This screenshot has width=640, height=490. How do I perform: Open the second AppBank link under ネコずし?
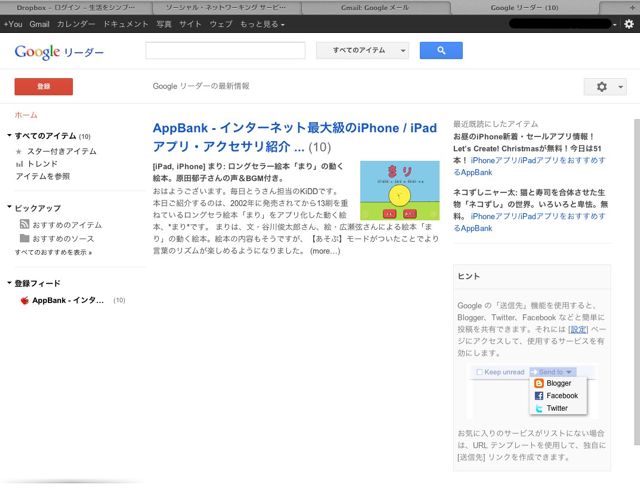click(x=529, y=222)
